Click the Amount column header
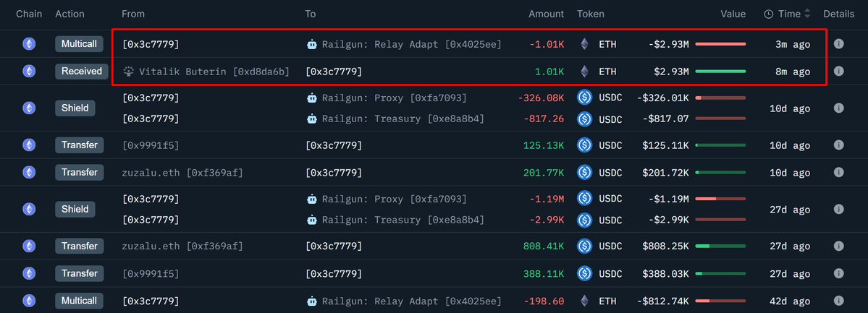The width and height of the screenshot is (868, 313). coord(546,14)
